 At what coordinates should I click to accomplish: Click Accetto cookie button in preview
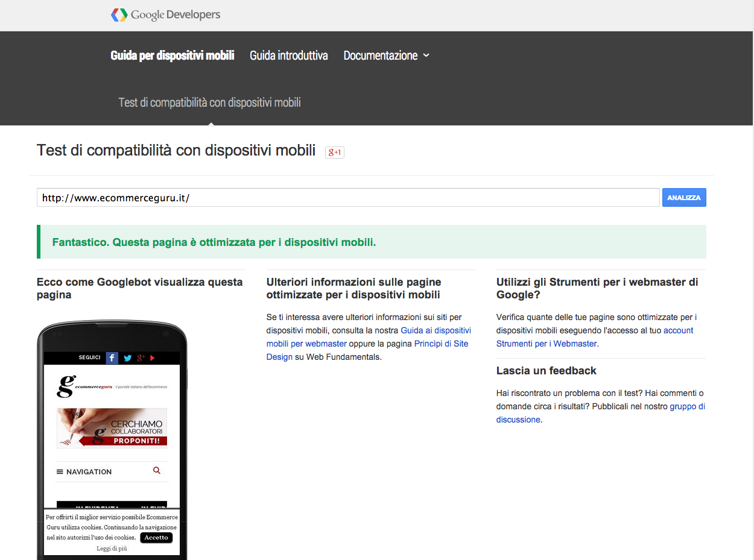(x=156, y=538)
